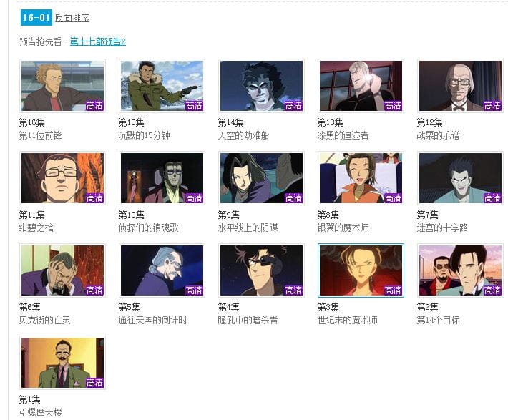The height and width of the screenshot is (420, 508).
Task: Open episode 15 thumbnail 沉默的15分钟
Action: 162,86
